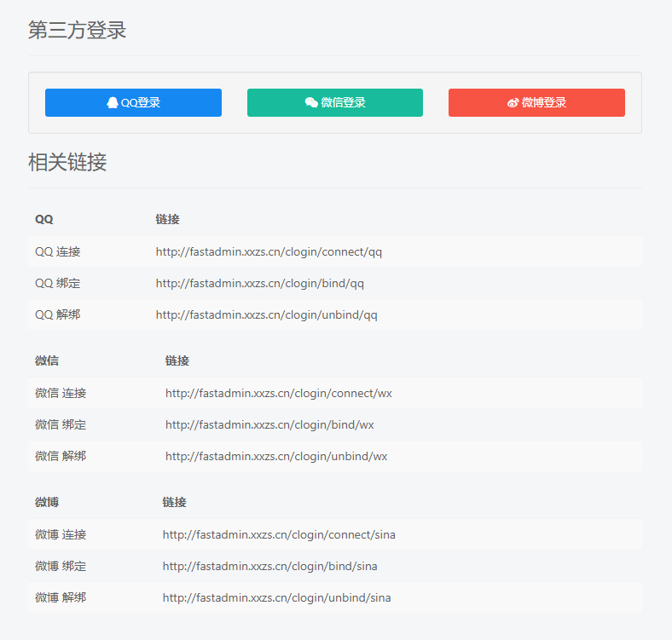
Task: Open the clogin/connect/sina URL
Action: click(x=279, y=534)
